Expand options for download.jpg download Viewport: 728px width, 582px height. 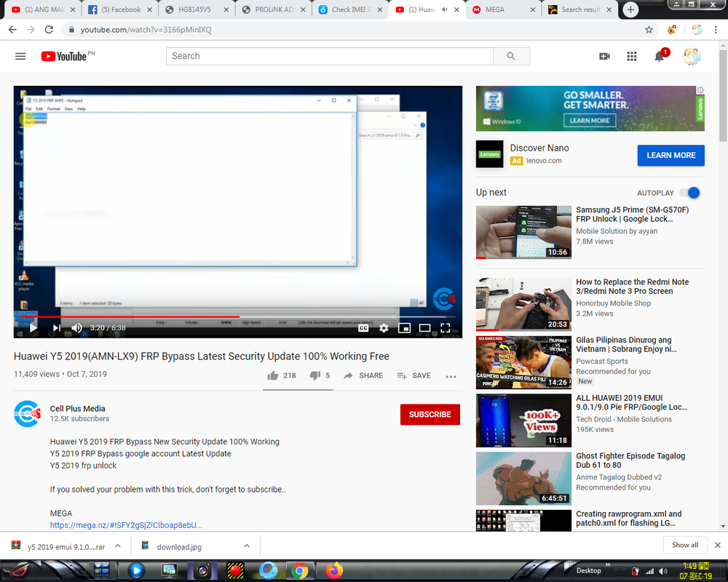coord(247,546)
